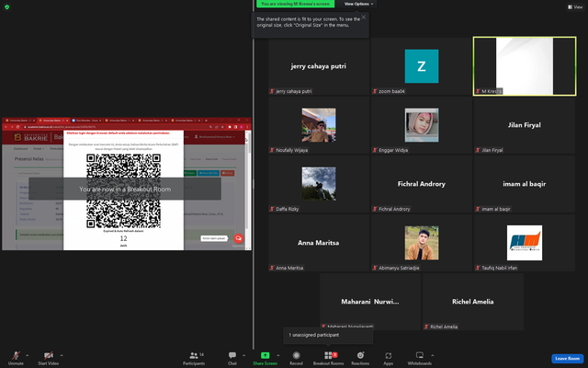The image size is (588, 368).
Task: Select Daffa Rizky profile picture
Action: [x=319, y=184]
